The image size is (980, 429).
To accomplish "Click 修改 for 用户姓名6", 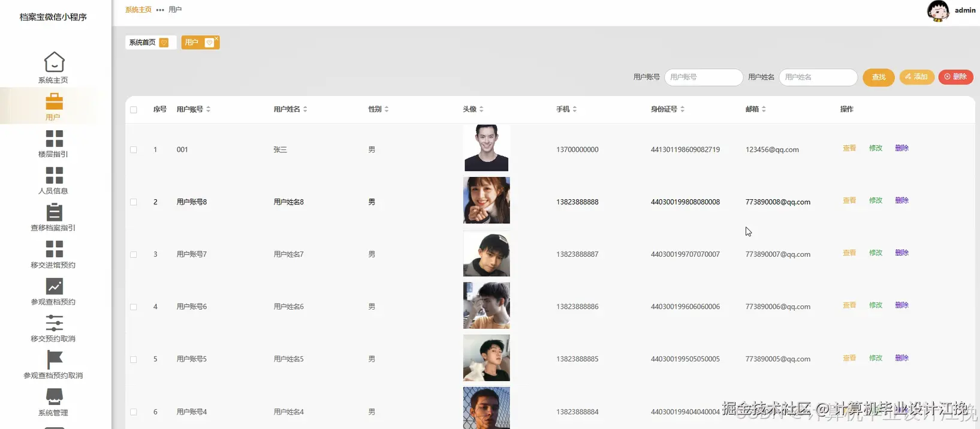I will pos(876,305).
